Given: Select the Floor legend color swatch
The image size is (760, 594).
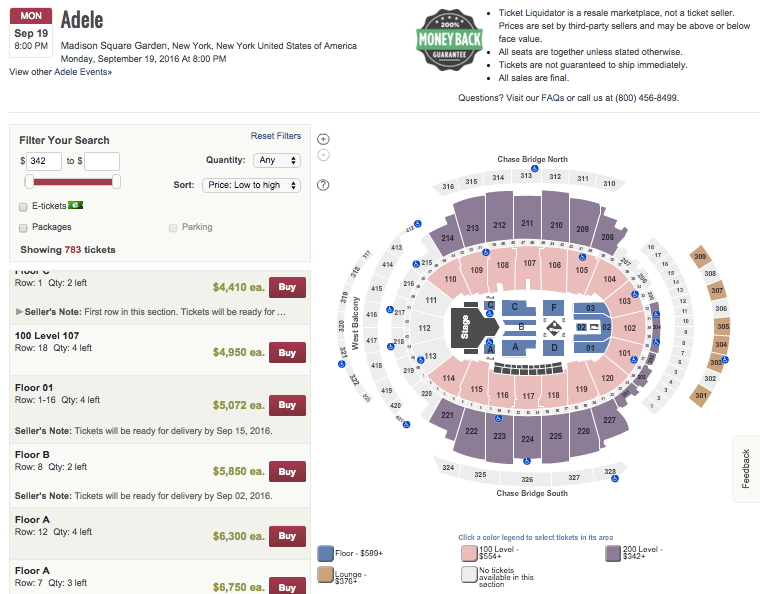Looking at the screenshot, I should point(325,554).
